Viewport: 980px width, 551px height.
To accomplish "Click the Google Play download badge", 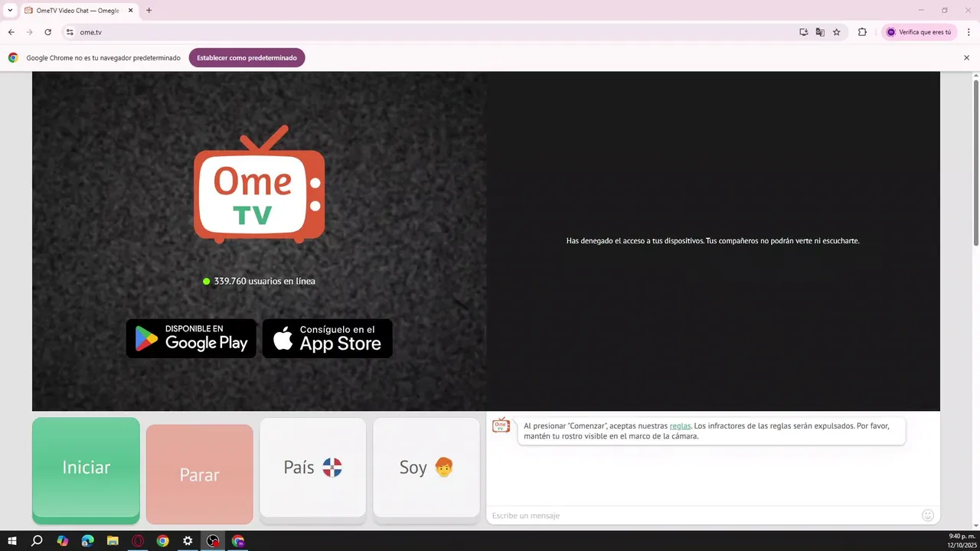I will [x=191, y=338].
